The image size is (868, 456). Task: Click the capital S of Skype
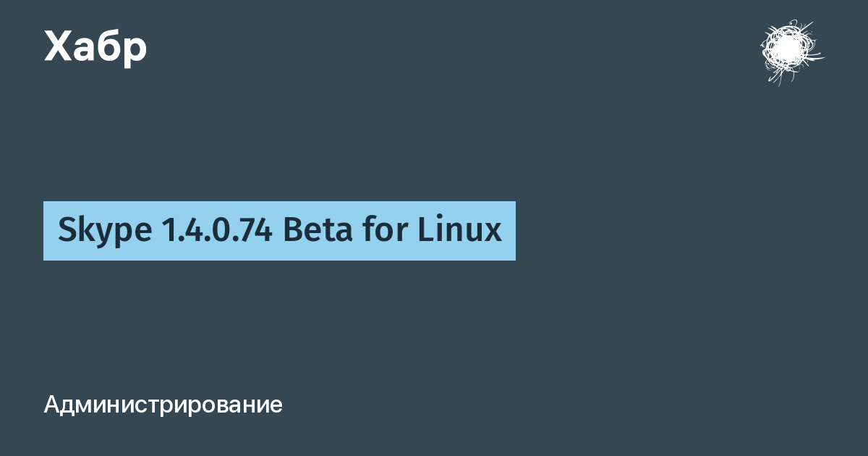point(67,231)
